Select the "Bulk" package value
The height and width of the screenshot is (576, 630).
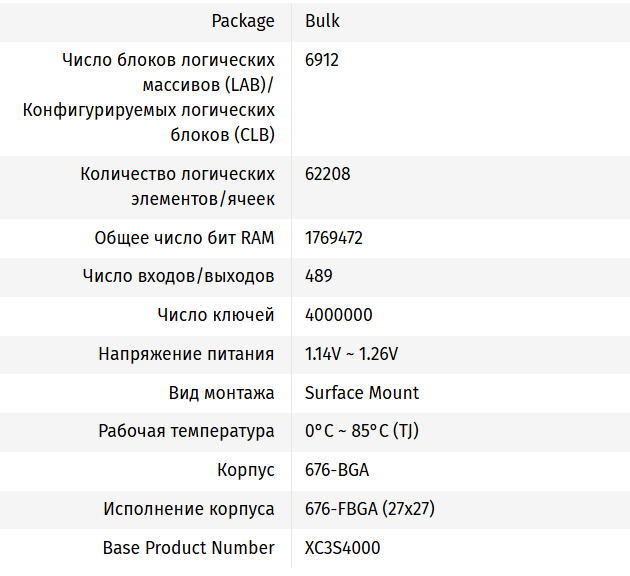[322, 21]
